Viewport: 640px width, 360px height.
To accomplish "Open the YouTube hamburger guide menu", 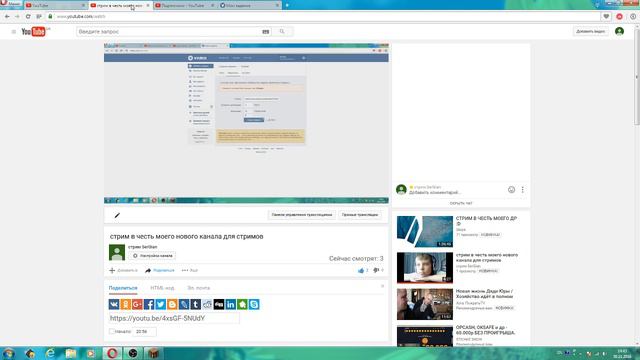I will [x=13, y=31].
